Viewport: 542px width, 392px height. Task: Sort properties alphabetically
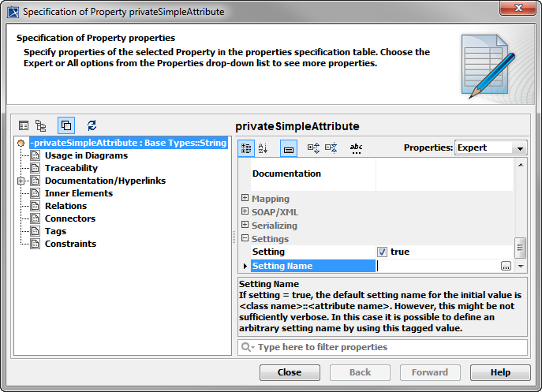click(264, 147)
